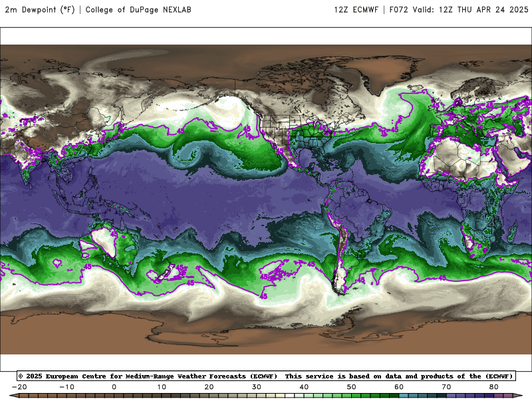
Task: Click the ECMWF copyright notice below the map
Action: [x=266, y=376]
